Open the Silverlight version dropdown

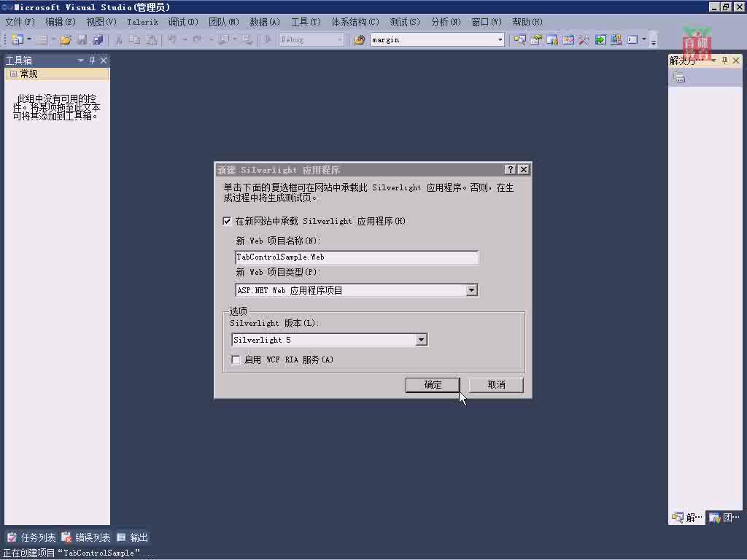[x=421, y=340]
